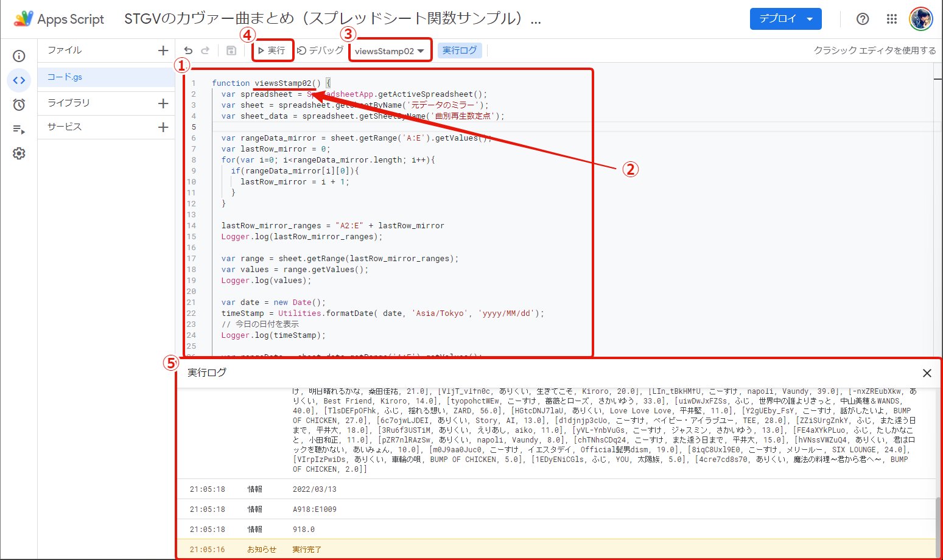Open the Google apps grid icon
Screen dimensions: 943x560
click(x=892, y=19)
